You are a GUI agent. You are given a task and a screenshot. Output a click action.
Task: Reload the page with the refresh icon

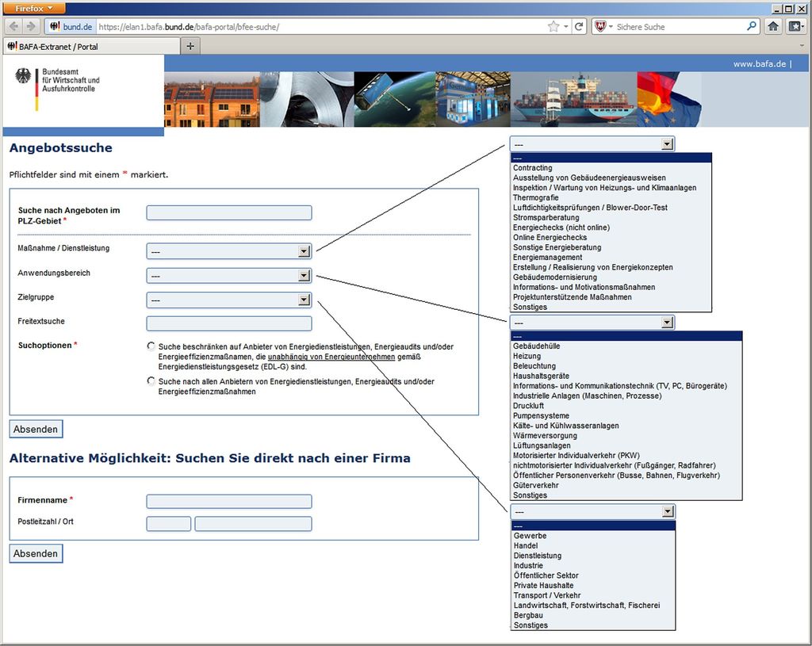point(579,26)
